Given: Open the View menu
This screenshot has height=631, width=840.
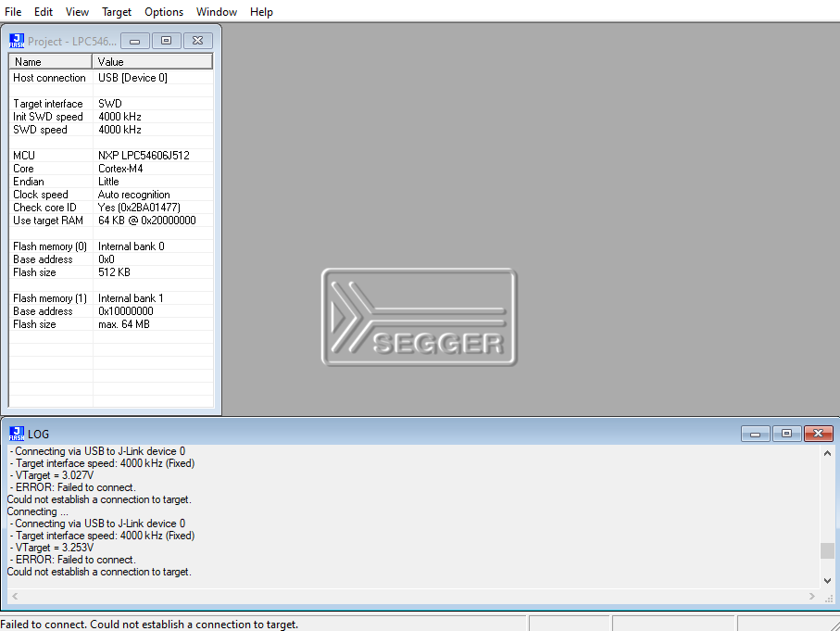Looking at the screenshot, I should click(77, 12).
